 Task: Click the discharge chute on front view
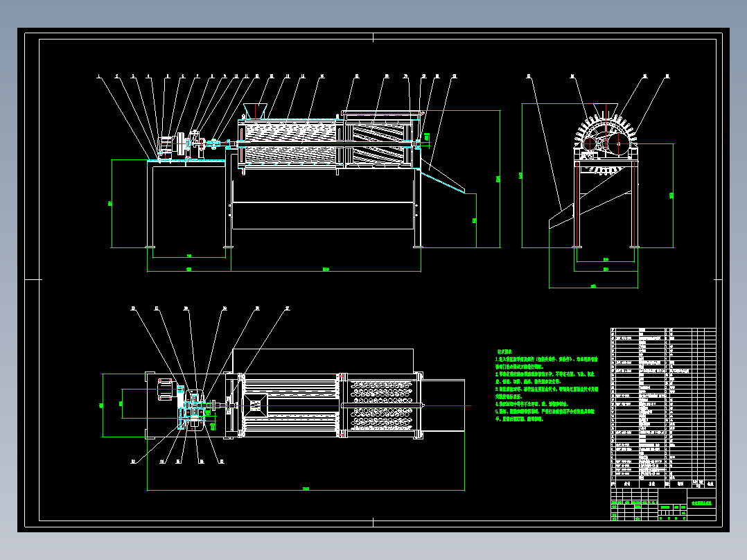tap(443, 180)
